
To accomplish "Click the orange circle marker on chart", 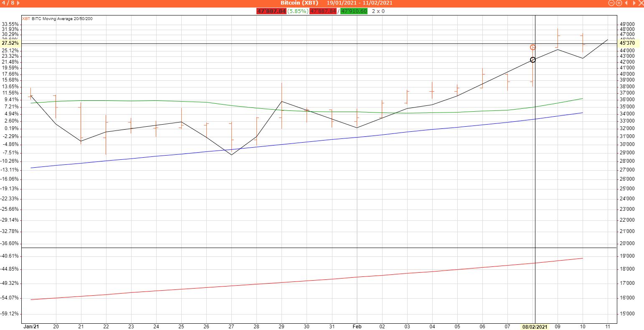I will (533, 47).
